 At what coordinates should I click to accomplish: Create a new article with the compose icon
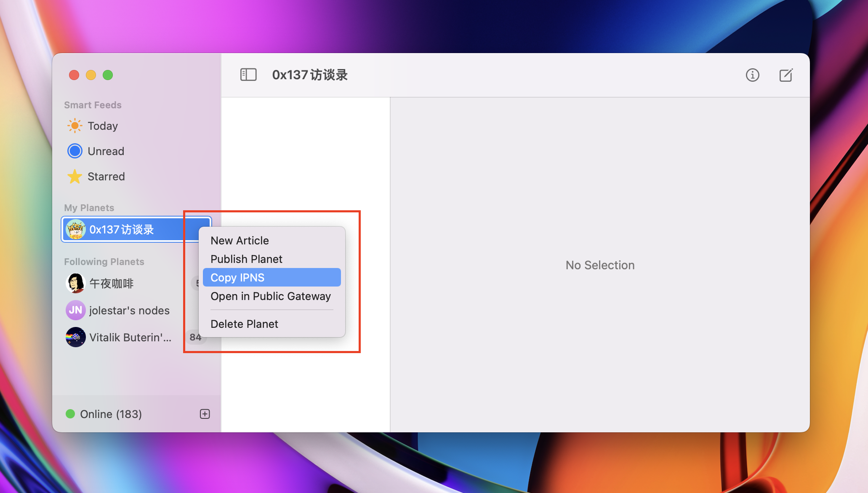click(786, 75)
